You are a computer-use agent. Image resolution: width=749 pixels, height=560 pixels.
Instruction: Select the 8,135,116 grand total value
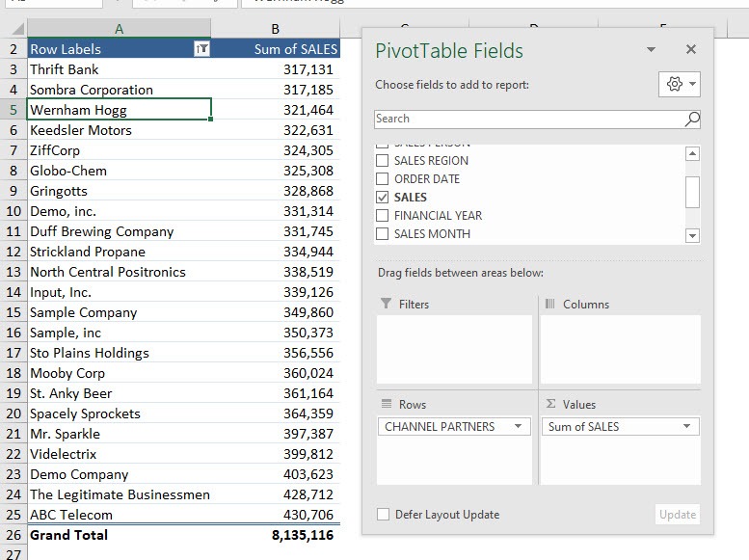(275, 535)
